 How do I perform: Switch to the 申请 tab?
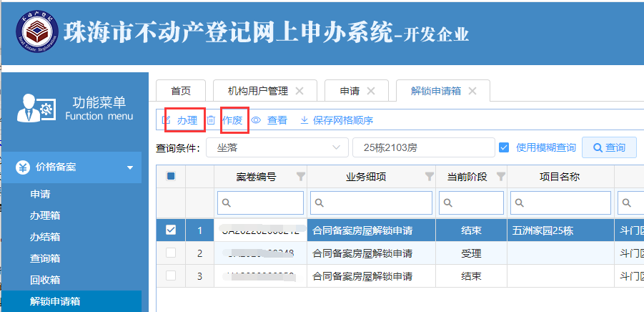point(349,91)
